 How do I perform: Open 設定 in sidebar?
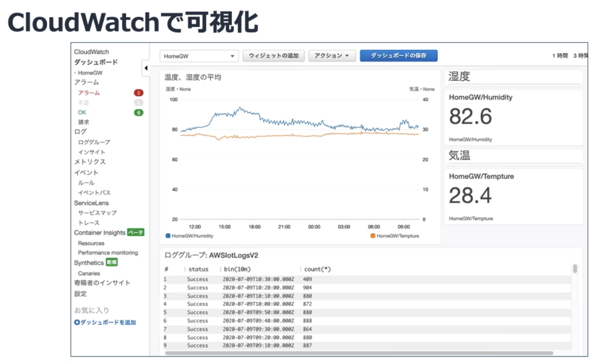click(80, 294)
